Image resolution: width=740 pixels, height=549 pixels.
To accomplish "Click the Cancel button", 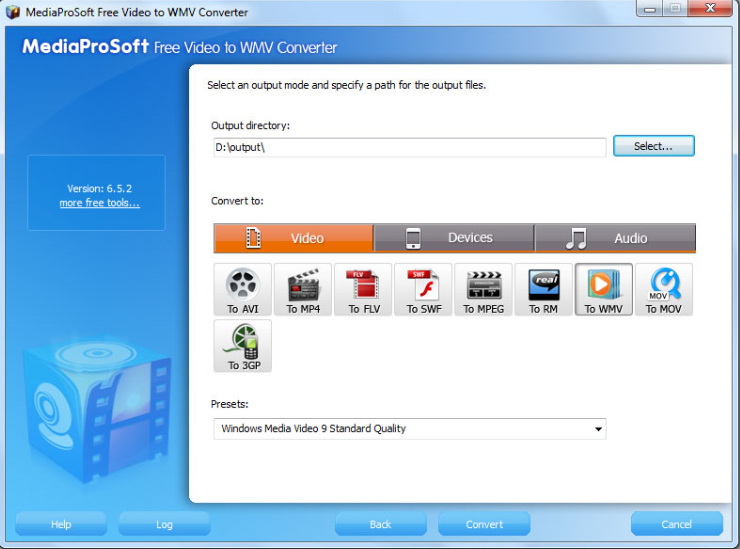I will [676, 524].
